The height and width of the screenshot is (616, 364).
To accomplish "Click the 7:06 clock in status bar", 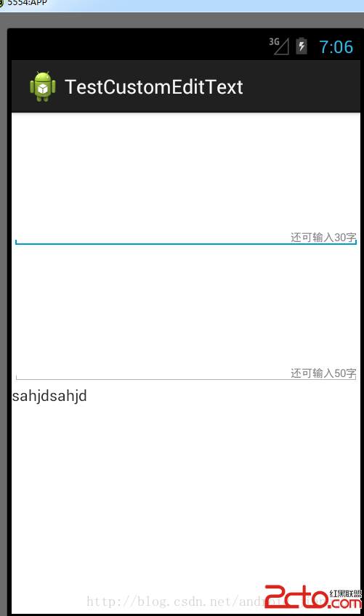I will (336, 46).
